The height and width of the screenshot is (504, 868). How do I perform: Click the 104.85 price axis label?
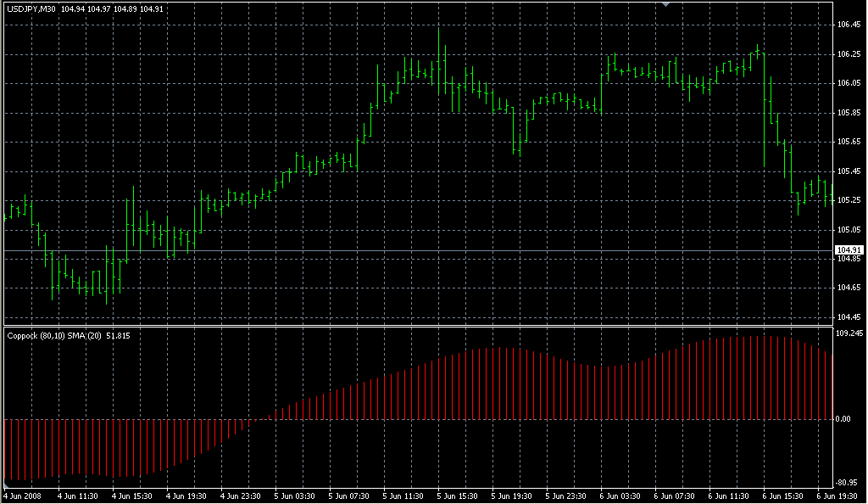(849, 259)
